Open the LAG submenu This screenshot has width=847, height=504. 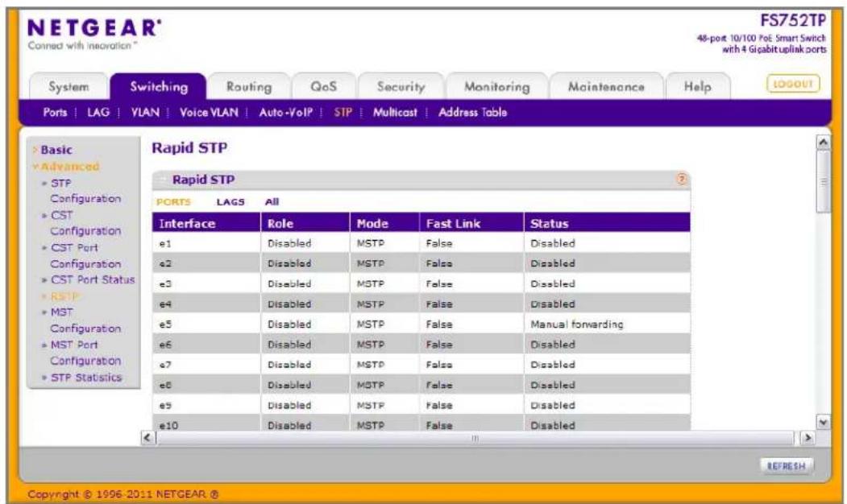[x=98, y=112]
